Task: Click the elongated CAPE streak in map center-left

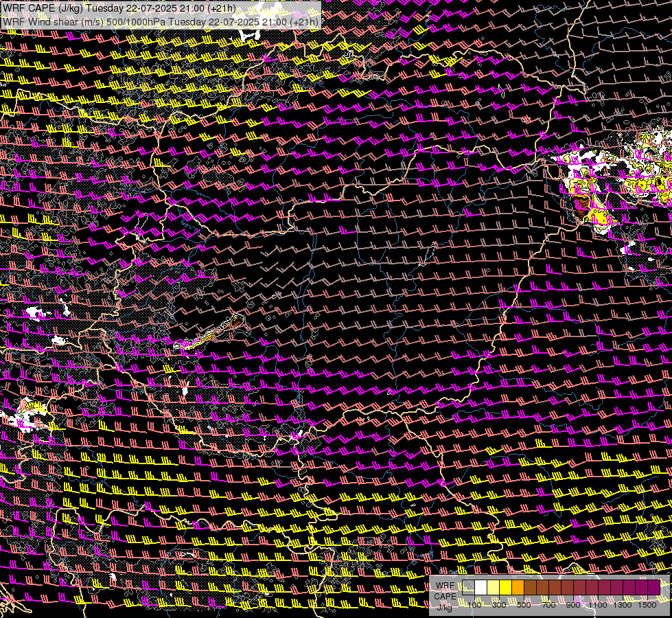Action: click(209, 332)
